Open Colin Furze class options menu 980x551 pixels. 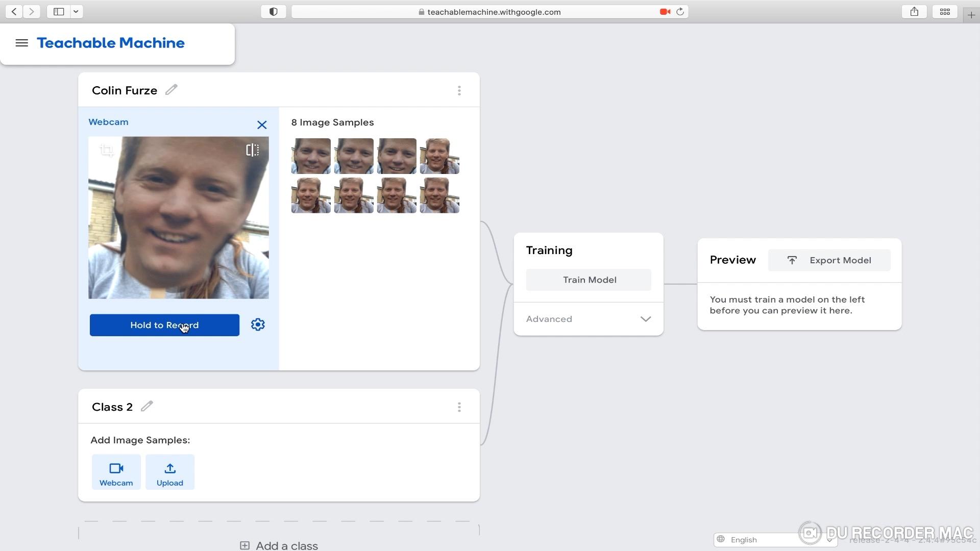459,91
